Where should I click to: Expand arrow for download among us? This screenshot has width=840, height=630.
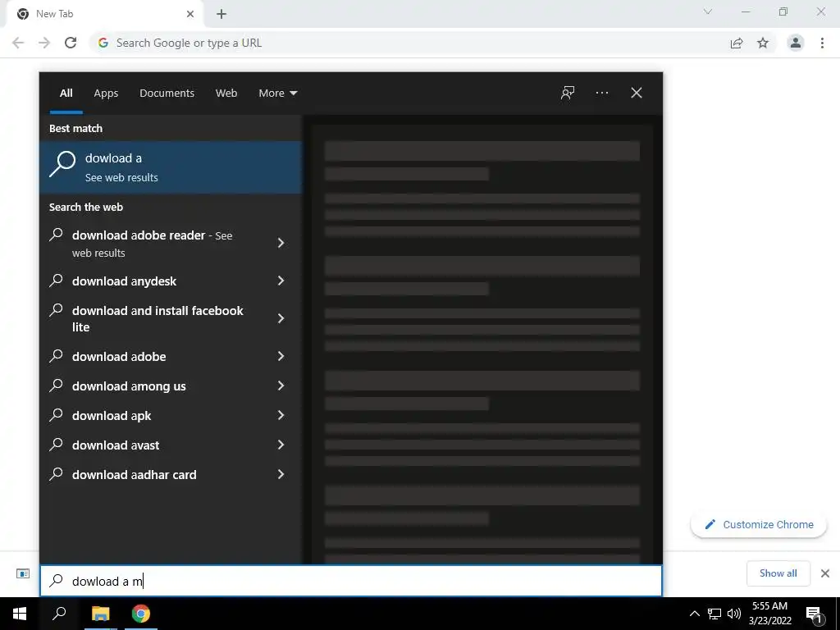point(281,386)
